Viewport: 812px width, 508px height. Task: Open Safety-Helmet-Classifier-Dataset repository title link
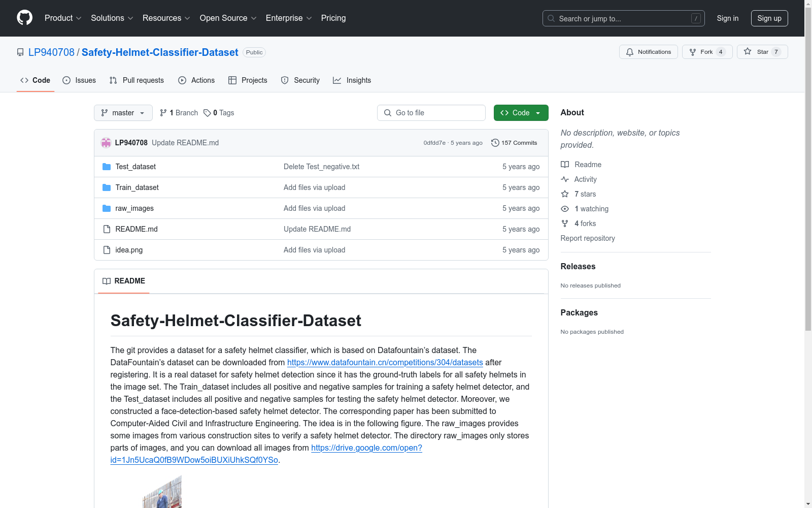(160, 52)
